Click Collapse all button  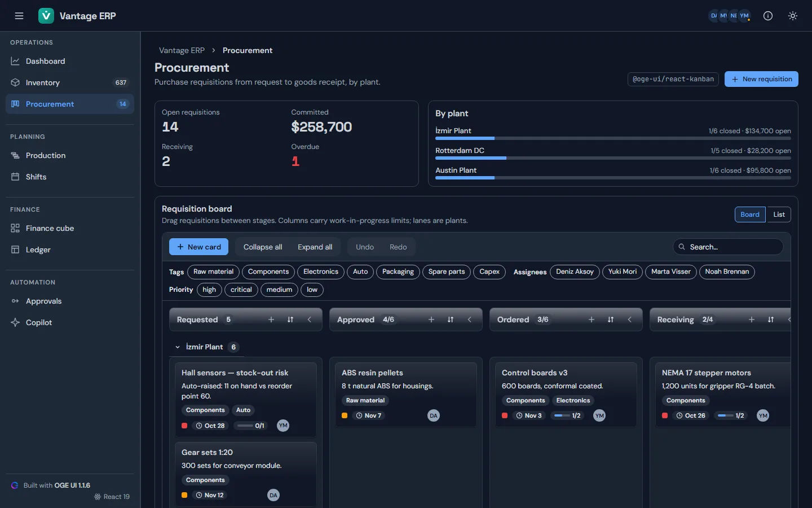click(263, 247)
